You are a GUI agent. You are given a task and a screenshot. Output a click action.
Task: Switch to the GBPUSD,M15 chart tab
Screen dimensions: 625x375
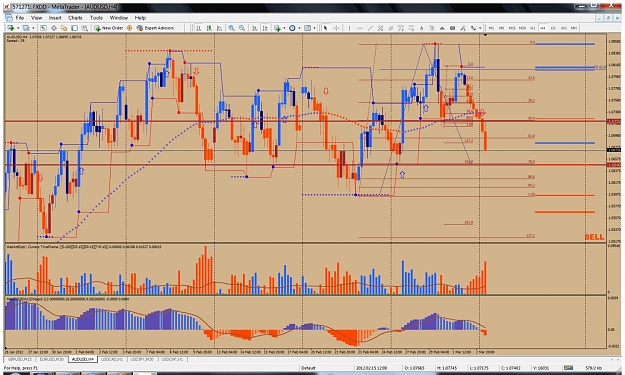click(x=20, y=359)
